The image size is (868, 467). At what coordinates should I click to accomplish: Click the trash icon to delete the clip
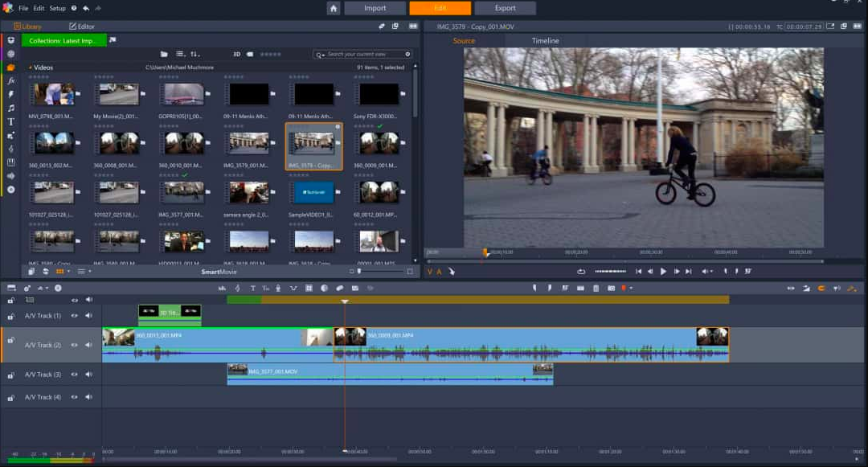click(596, 288)
